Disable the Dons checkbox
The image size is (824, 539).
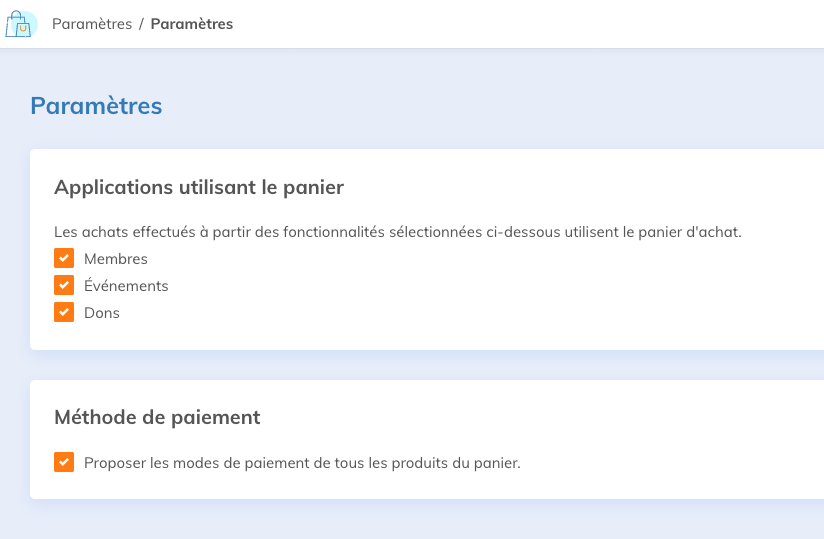click(x=64, y=312)
